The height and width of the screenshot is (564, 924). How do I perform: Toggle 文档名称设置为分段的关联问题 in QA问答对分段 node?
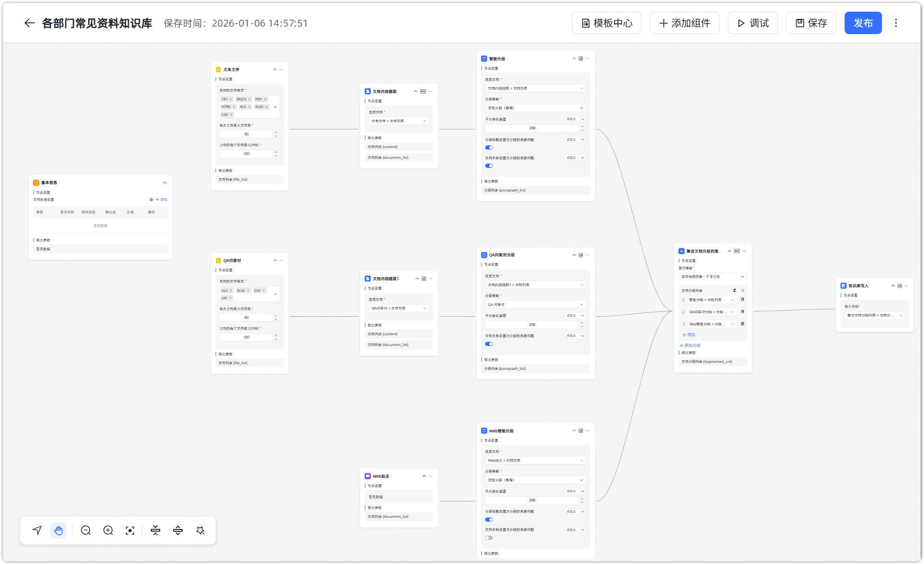[x=489, y=344]
